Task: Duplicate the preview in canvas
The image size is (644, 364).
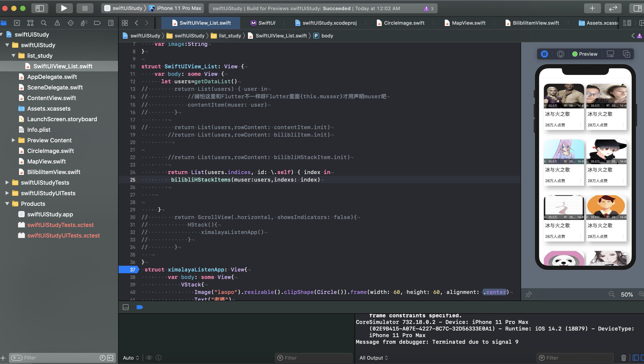Action: click(x=627, y=54)
